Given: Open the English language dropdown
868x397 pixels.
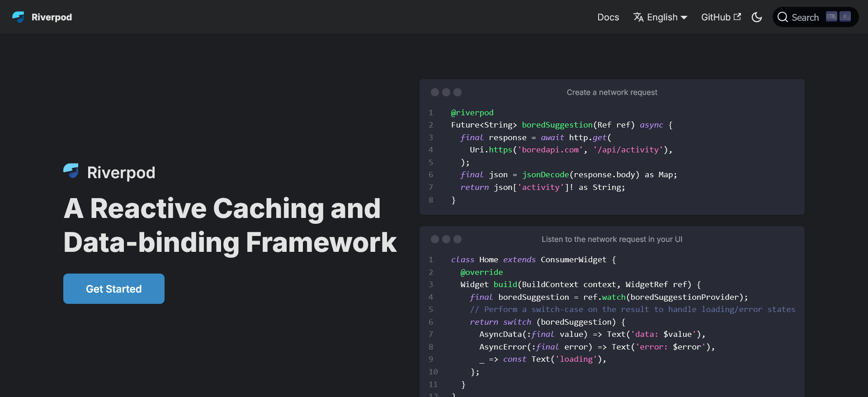Looking at the screenshot, I should 662,17.
